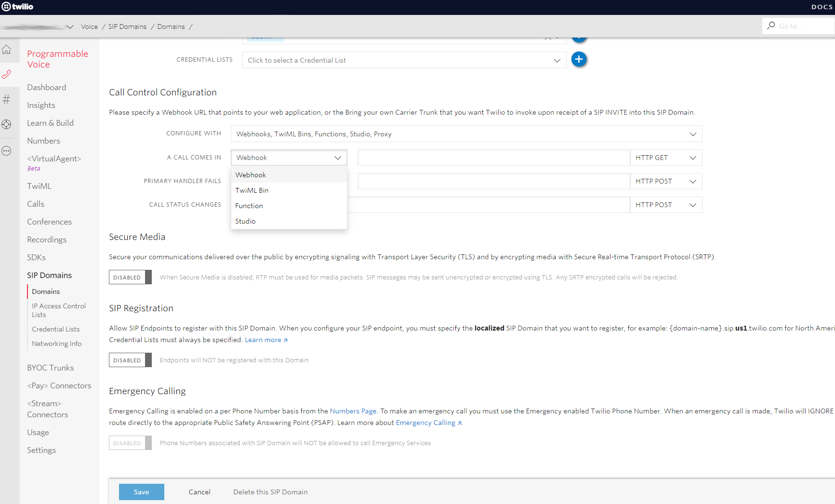Screen dimensions: 835x504
Task: Toggle Emergency Calling DISABLED switch
Action: [130, 443]
